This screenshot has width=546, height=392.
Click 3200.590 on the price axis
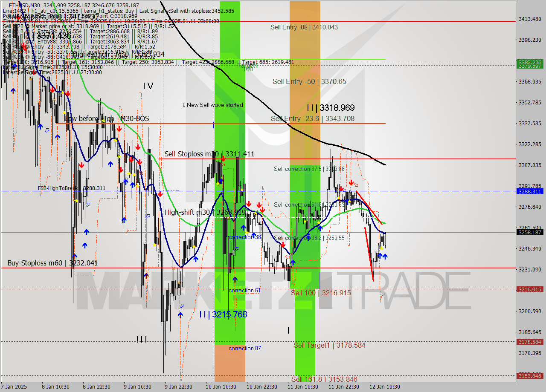click(530, 311)
